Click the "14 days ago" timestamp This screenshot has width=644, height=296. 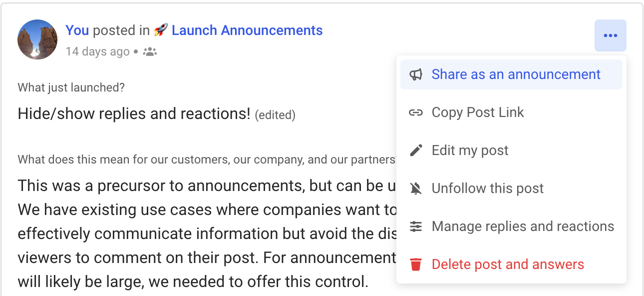coord(97,51)
